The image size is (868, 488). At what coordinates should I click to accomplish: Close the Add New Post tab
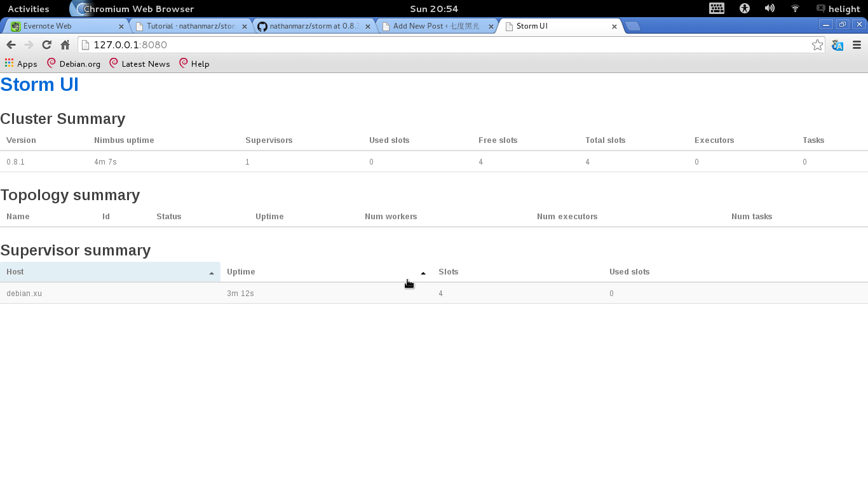tap(491, 27)
